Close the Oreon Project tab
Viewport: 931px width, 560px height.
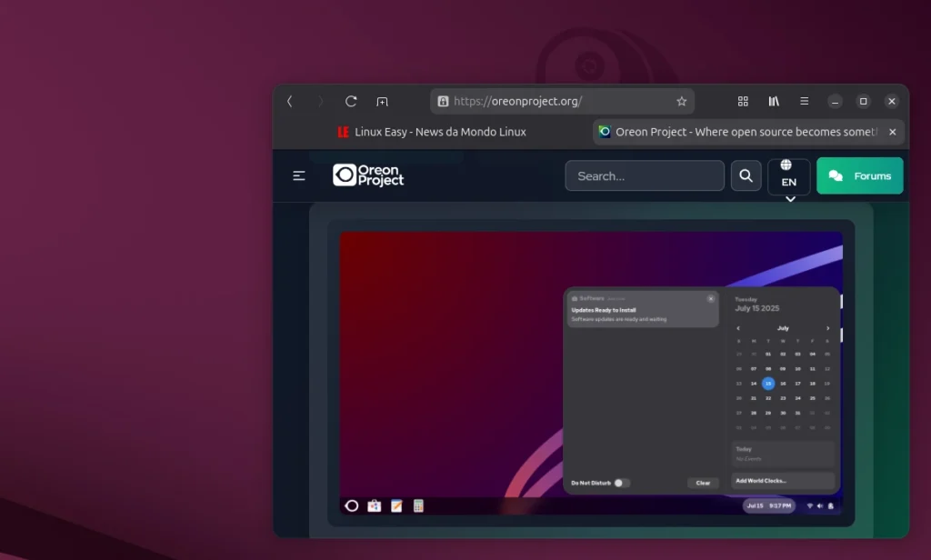tap(892, 132)
